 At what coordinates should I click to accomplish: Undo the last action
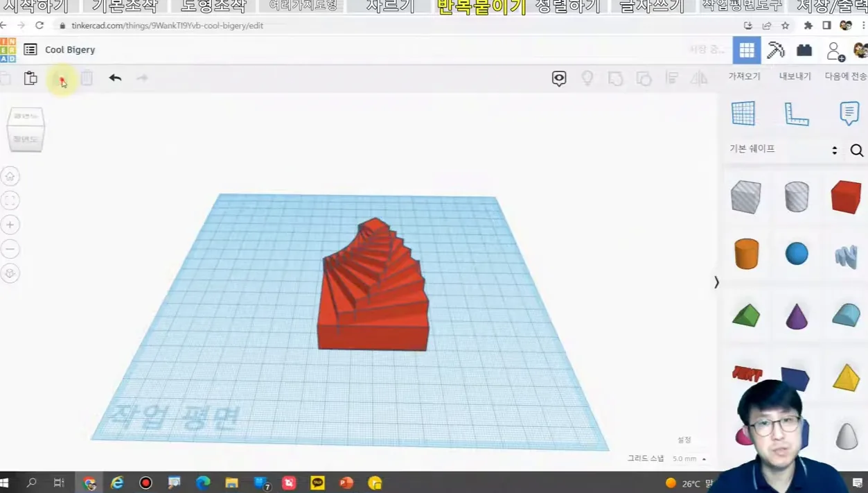pyautogui.click(x=115, y=78)
